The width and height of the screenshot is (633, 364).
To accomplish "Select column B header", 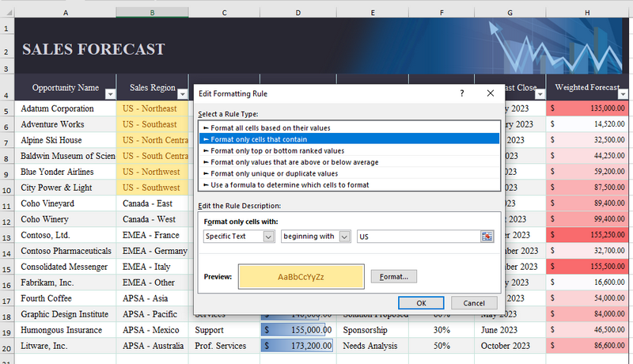I will point(152,13).
